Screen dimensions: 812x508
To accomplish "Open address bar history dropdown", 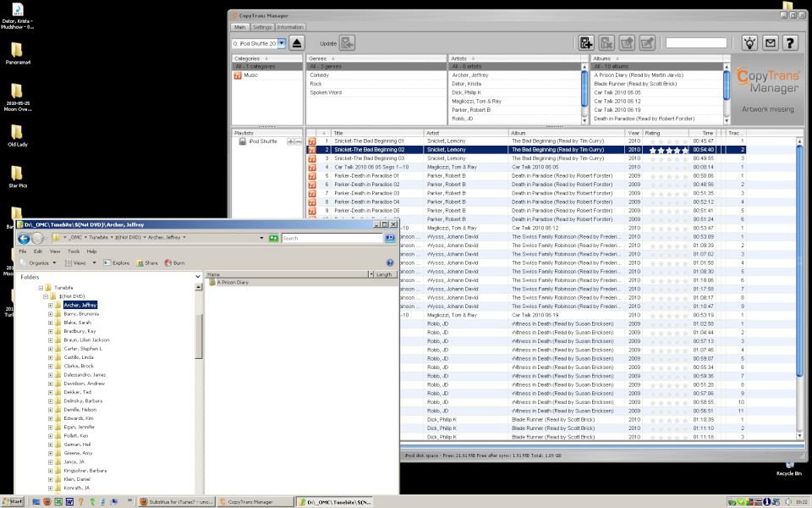I will click(261, 238).
